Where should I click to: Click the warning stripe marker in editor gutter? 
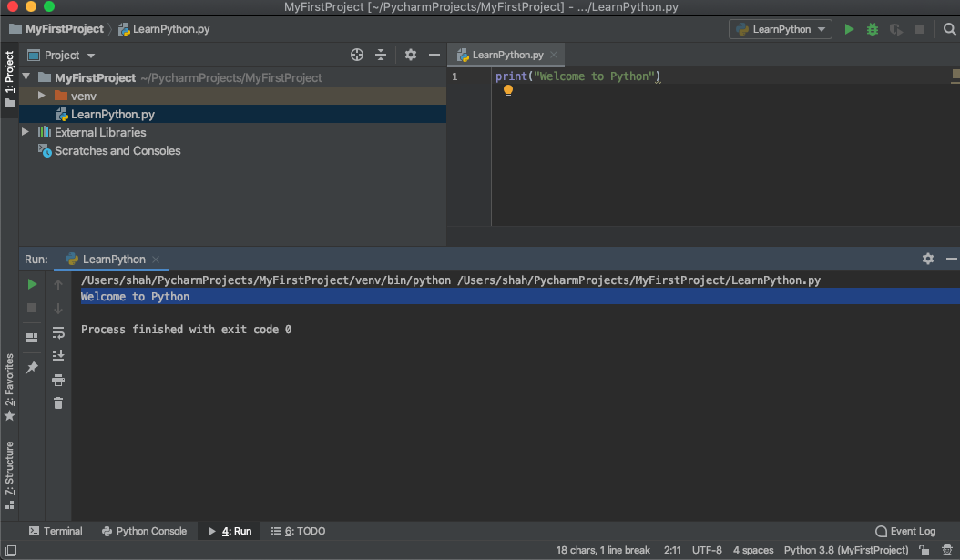coord(955,74)
